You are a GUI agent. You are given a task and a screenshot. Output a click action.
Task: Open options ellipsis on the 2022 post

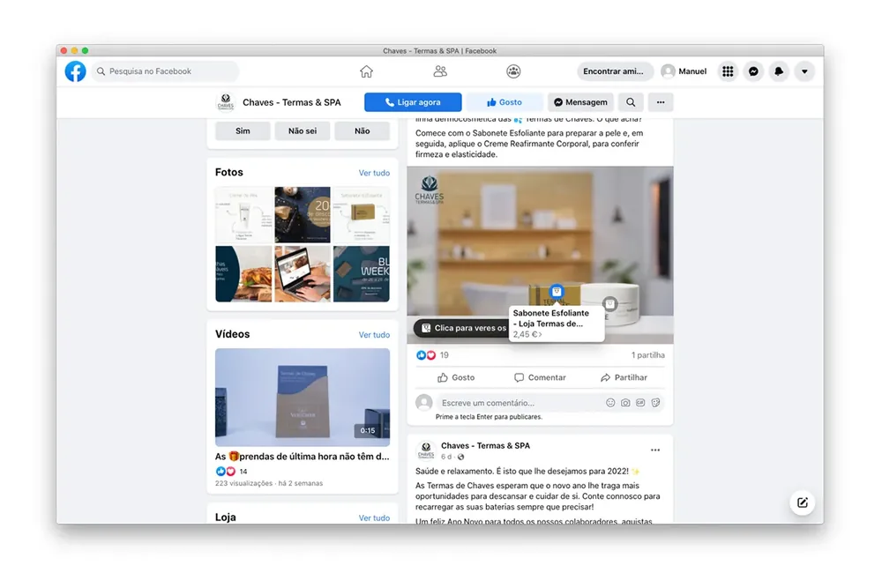655,450
